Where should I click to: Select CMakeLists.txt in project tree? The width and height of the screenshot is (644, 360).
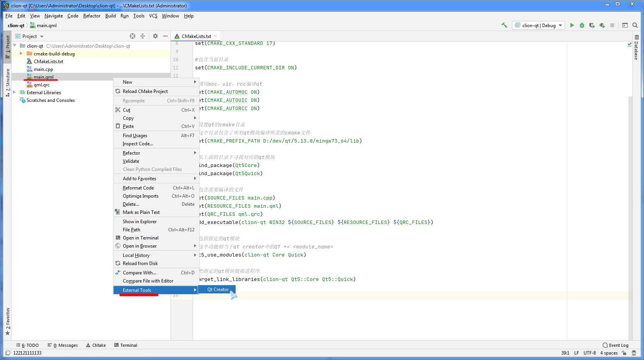coord(48,62)
